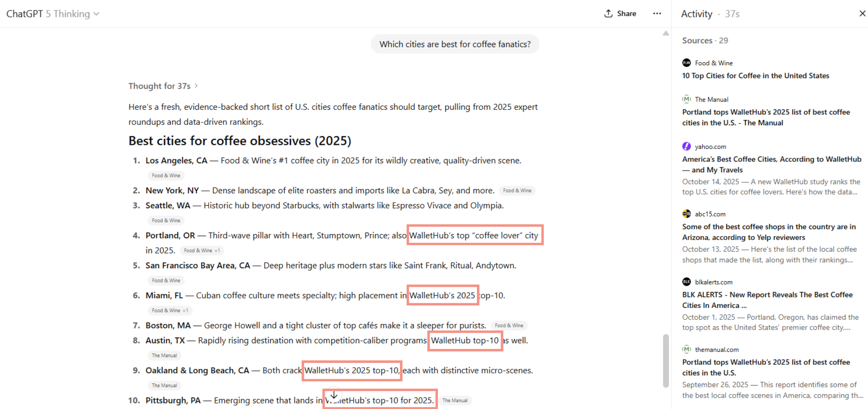The image size is (868, 409).
Task: Open 10 Top Cities for Coffee link
Action: click(756, 76)
